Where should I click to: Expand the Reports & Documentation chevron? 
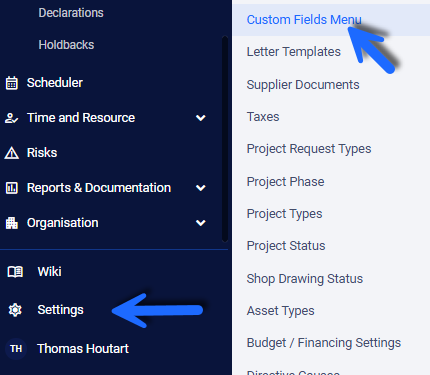[x=201, y=188]
